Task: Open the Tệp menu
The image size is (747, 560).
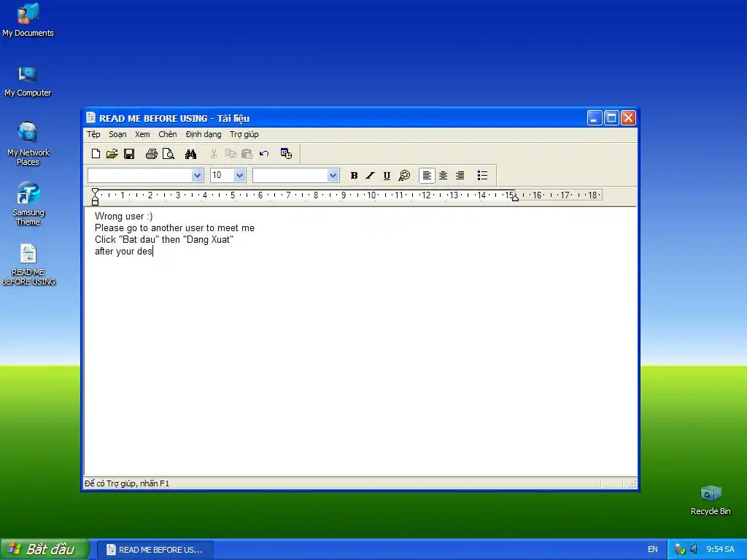Action: (x=93, y=134)
